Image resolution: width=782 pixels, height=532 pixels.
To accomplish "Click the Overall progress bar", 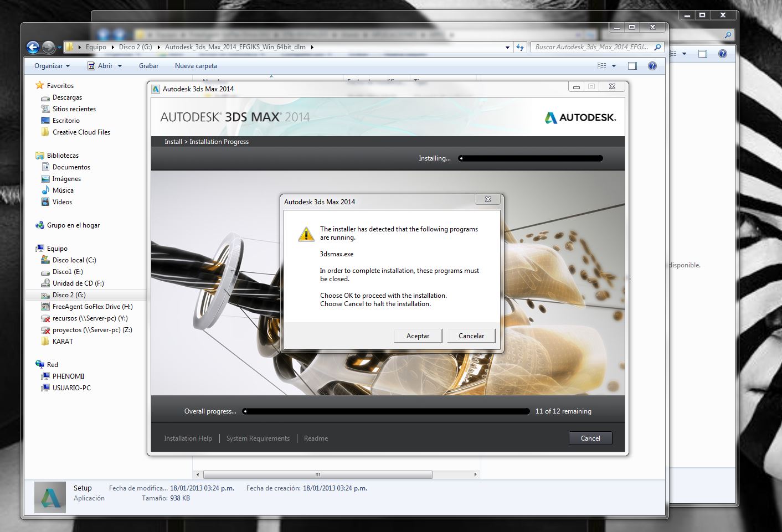I will click(x=387, y=411).
